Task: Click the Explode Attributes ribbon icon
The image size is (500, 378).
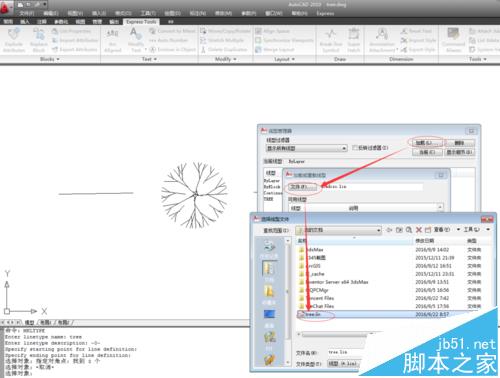Action: click(x=14, y=40)
